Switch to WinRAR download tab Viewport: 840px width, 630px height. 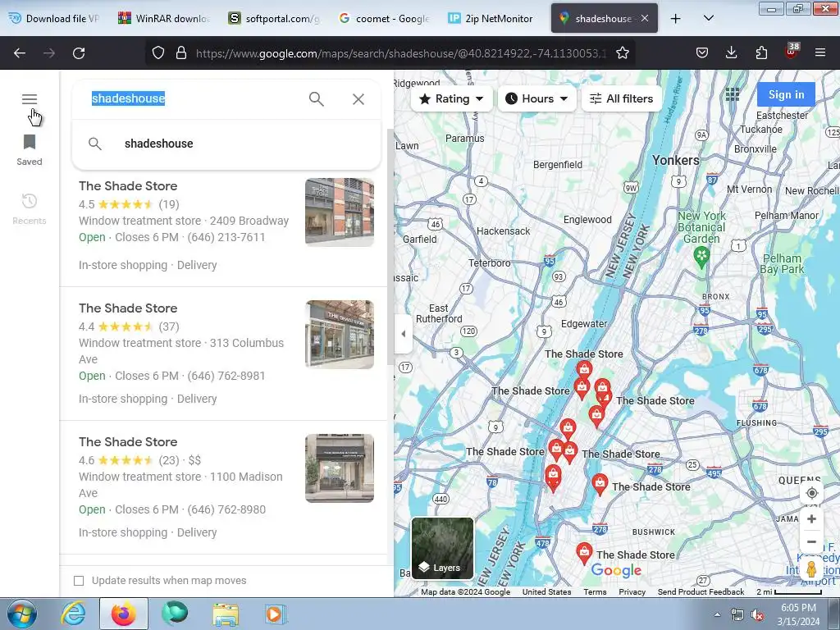tap(164, 18)
